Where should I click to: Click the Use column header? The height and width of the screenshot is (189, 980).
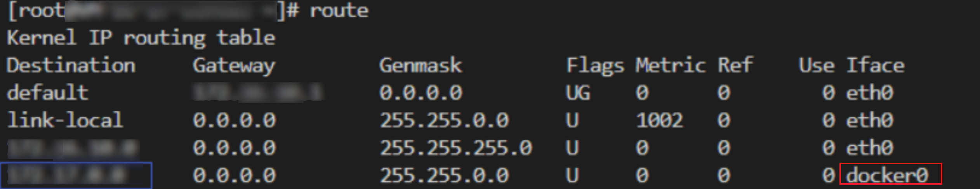point(816,65)
